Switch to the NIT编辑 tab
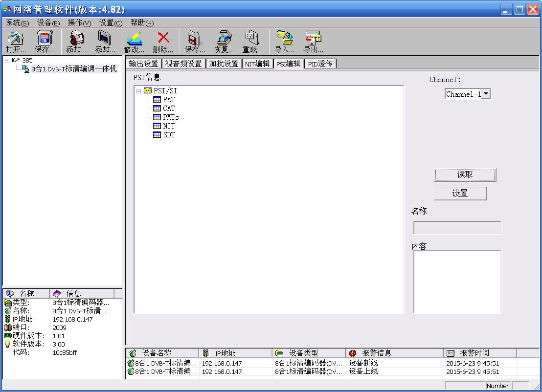542x392 pixels. (257, 64)
